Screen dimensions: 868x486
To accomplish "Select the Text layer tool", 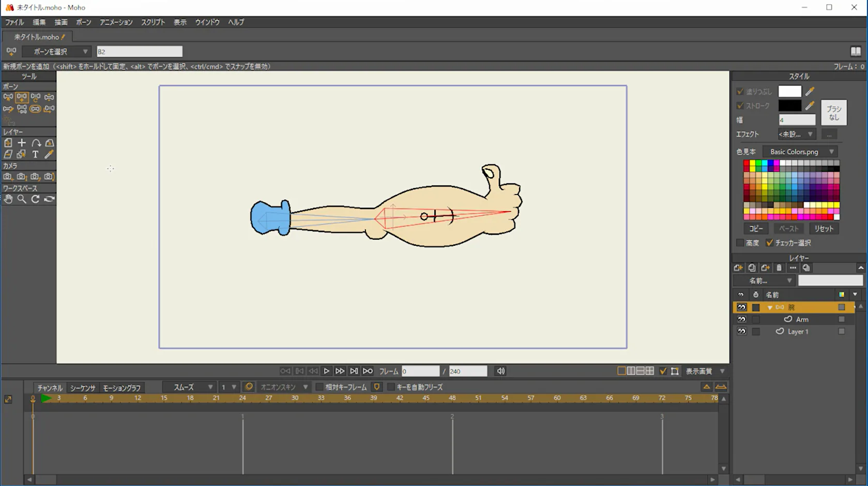I will [x=35, y=154].
